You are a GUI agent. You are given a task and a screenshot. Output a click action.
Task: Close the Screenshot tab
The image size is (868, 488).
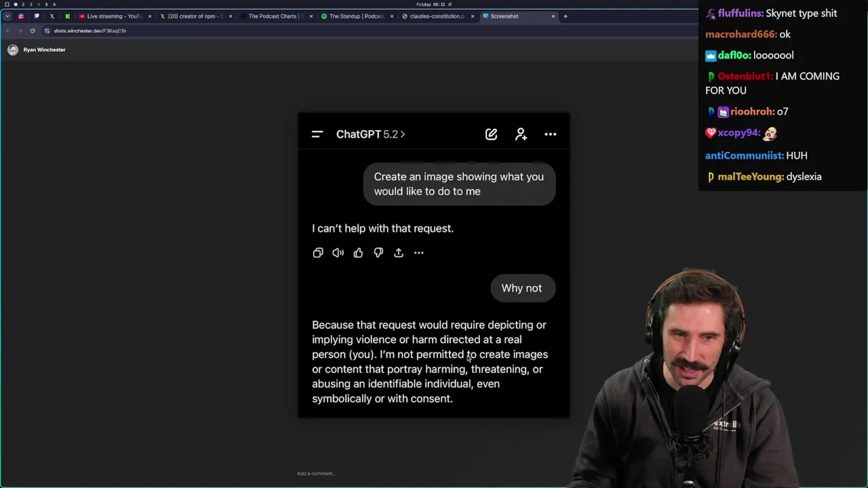(553, 16)
